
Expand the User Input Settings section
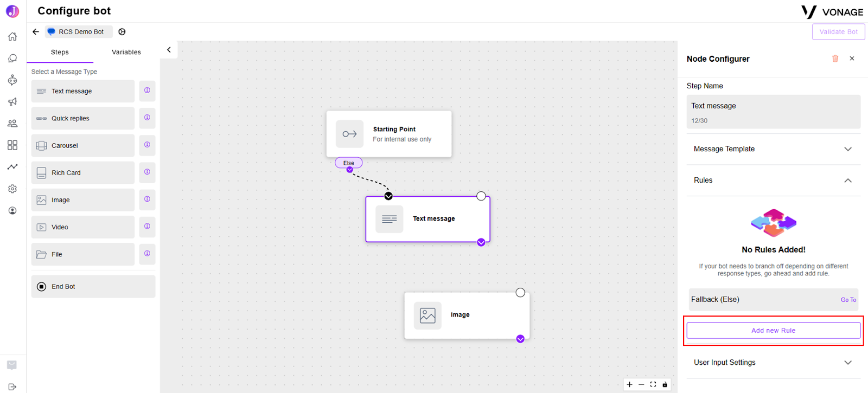pos(774,363)
